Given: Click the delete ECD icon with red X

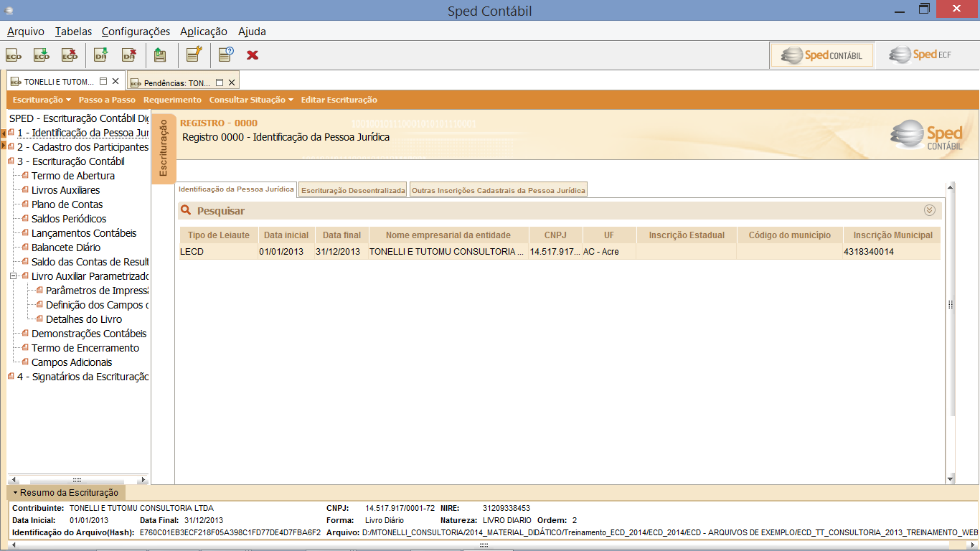Looking at the screenshot, I should point(69,55).
